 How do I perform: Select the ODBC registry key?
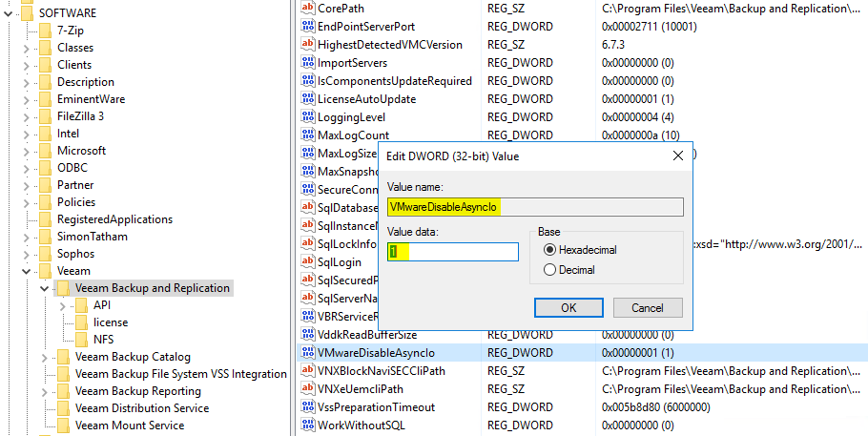[x=72, y=168]
